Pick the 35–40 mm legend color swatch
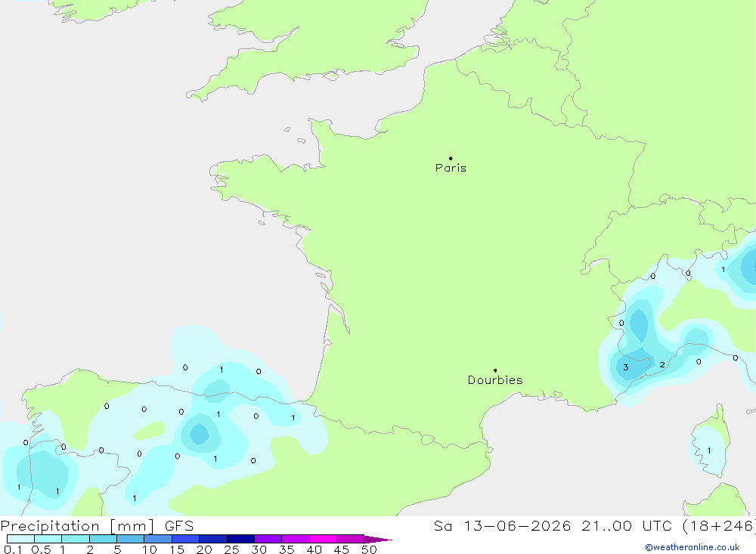 click(x=296, y=539)
